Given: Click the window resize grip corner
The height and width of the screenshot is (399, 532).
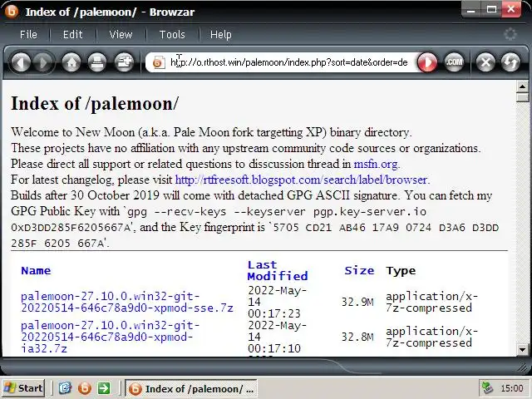Looking at the screenshot, I should coord(523,367).
